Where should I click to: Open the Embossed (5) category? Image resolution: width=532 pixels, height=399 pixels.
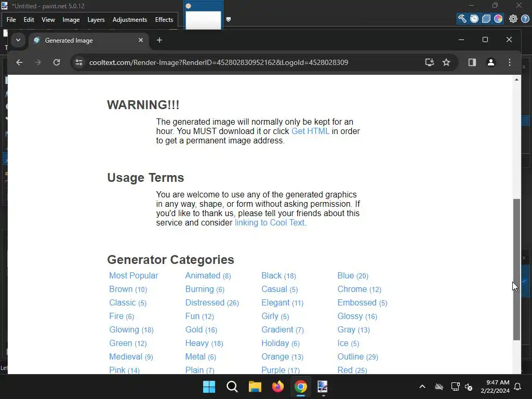(362, 303)
